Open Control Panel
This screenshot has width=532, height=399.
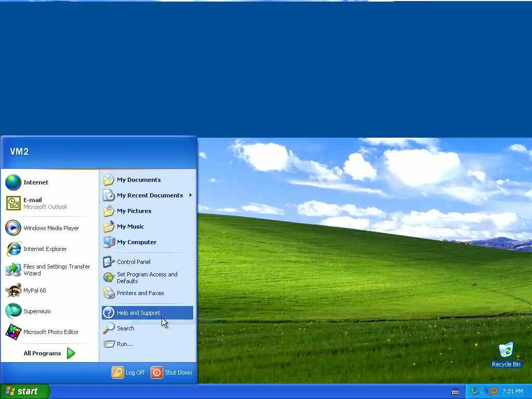click(x=148, y=262)
